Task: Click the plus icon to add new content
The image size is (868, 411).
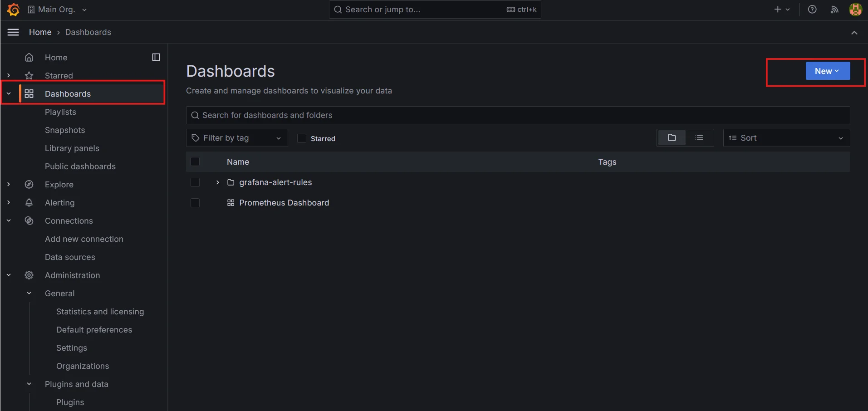Action: tap(778, 9)
